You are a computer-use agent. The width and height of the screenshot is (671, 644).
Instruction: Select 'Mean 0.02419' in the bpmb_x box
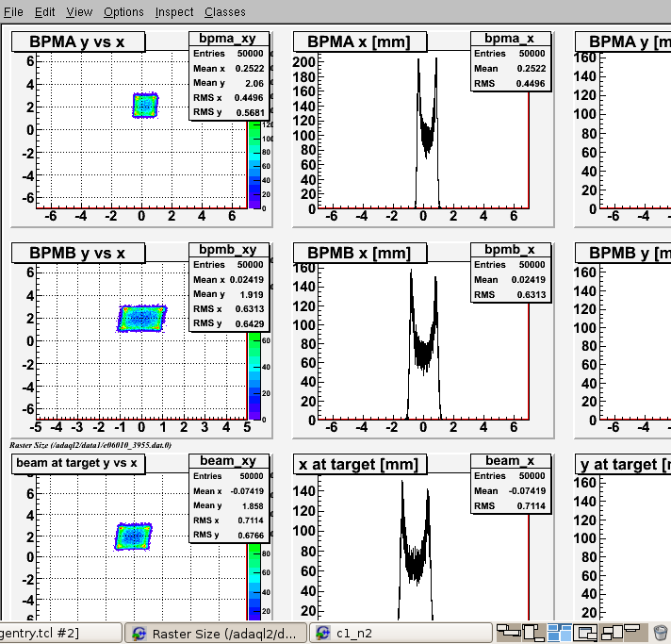[511, 280]
